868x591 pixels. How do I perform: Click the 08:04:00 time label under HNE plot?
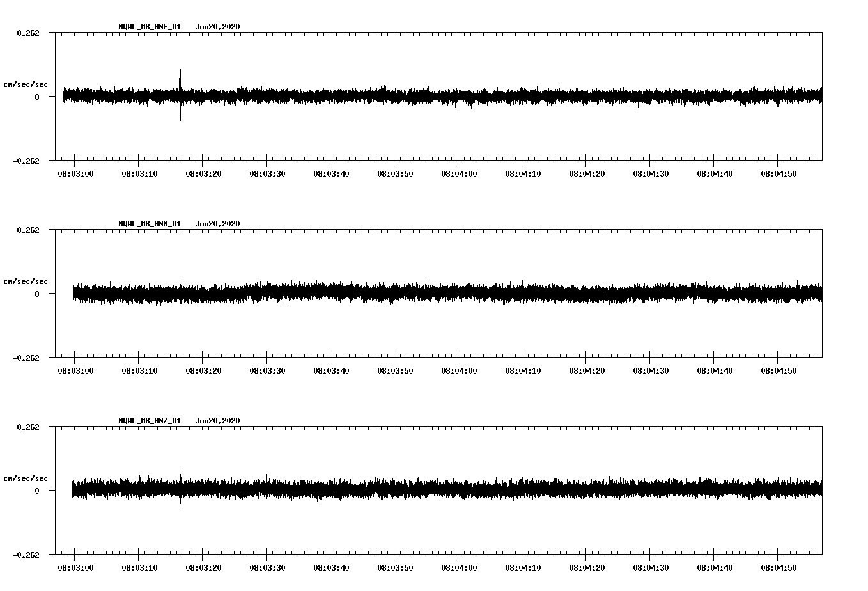459,174
